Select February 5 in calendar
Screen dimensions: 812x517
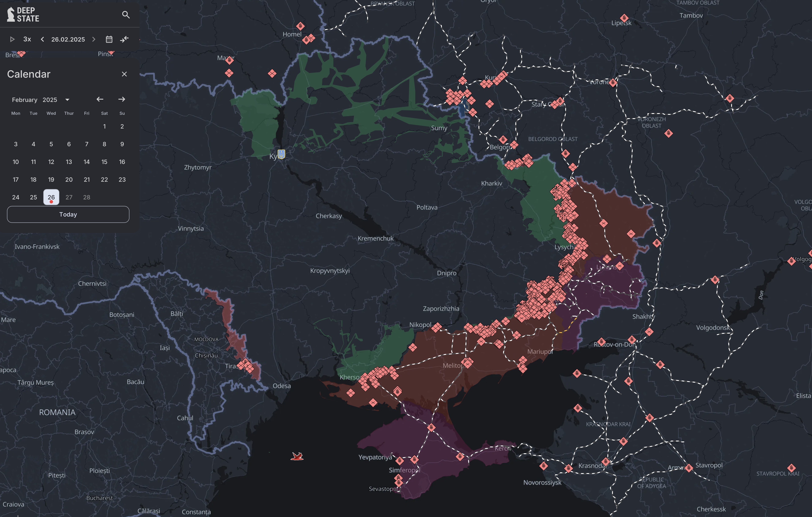tap(51, 144)
